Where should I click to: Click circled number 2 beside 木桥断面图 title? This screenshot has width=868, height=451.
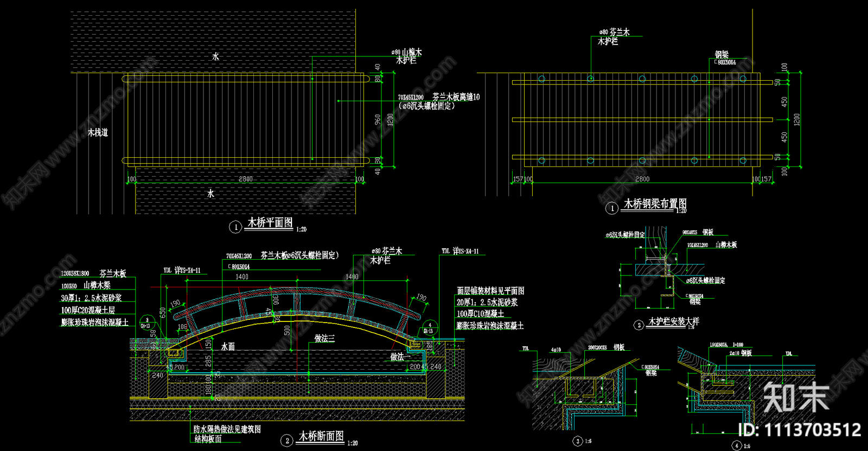point(287,441)
